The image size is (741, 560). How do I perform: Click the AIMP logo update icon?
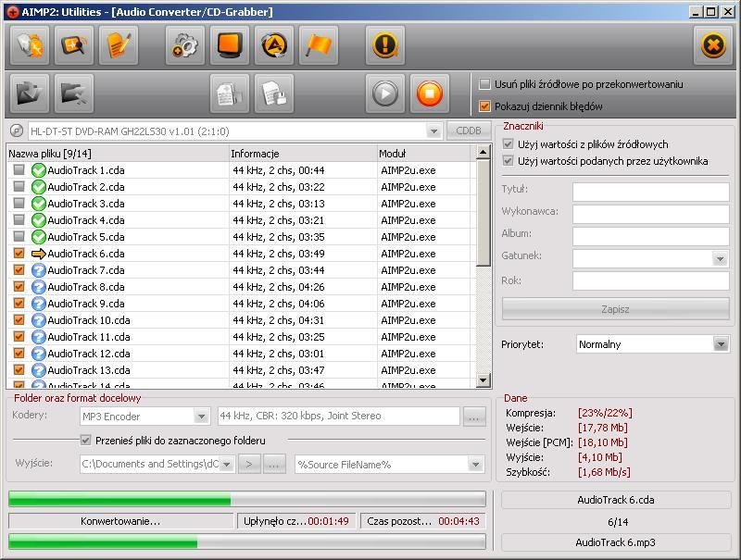coord(273,45)
